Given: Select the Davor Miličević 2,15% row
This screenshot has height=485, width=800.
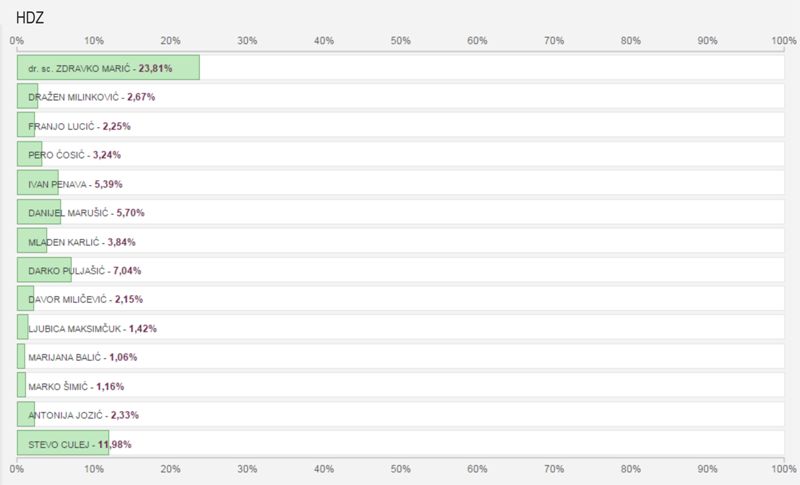Looking at the screenshot, I should coord(401,298).
